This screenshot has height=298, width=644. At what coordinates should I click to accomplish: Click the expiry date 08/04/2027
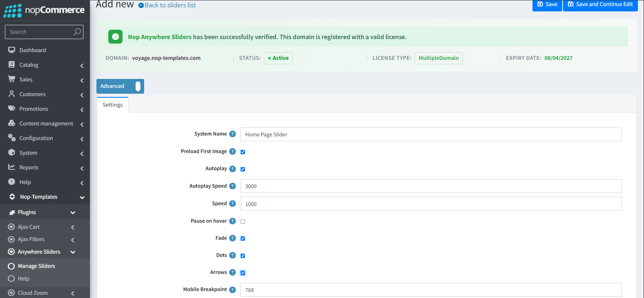click(559, 58)
